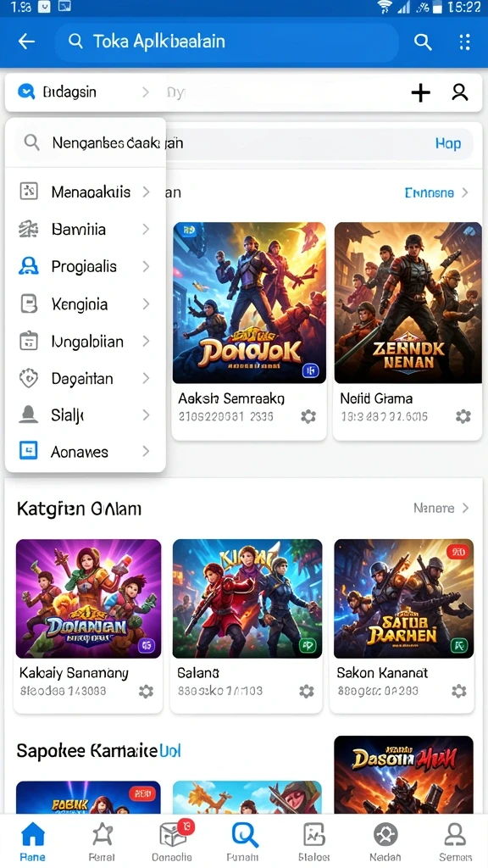Open the Salanɑ card game thumbnail
The image size is (488, 868).
[247, 598]
